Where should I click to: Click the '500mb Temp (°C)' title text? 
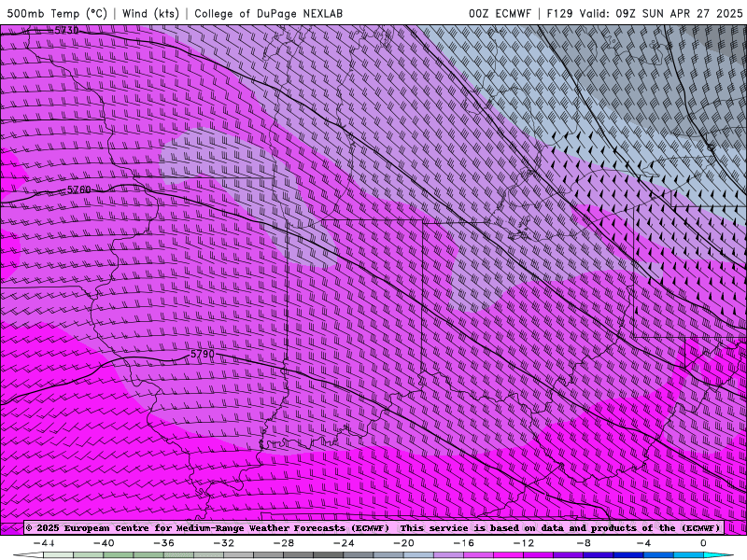[x=57, y=13]
